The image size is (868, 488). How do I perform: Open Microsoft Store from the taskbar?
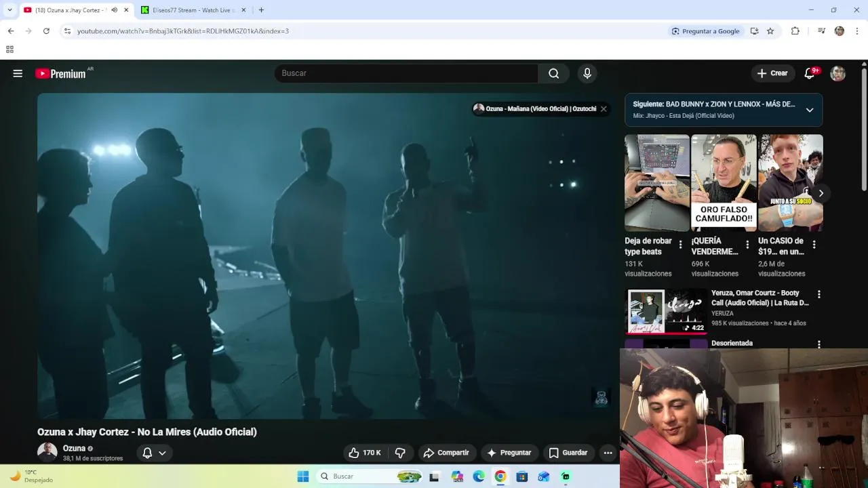(x=522, y=476)
